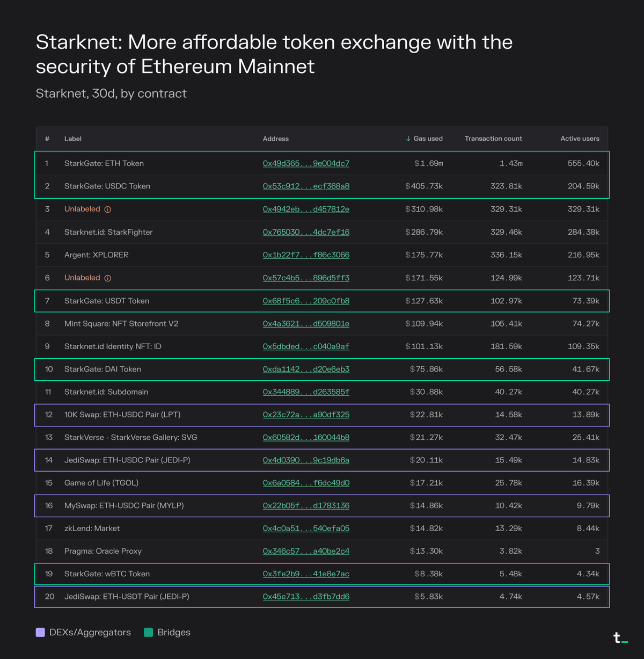Open StarkFighter contract address link
The image size is (644, 659).
[x=306, y=232]
